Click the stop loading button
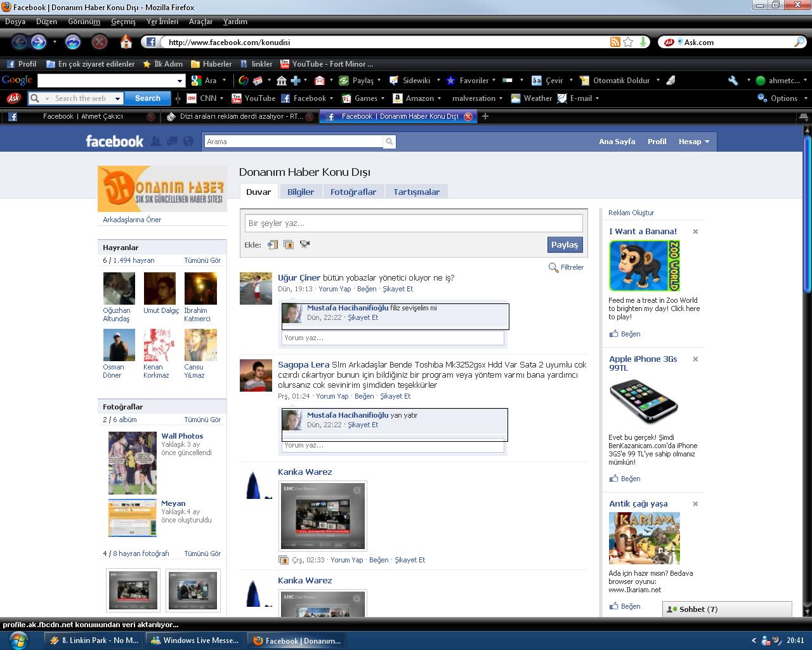812x650 pixels. 100,43
